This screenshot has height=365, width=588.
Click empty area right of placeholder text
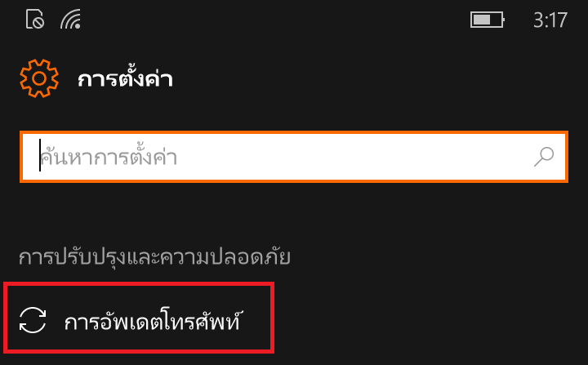click(x=353, y=157)
